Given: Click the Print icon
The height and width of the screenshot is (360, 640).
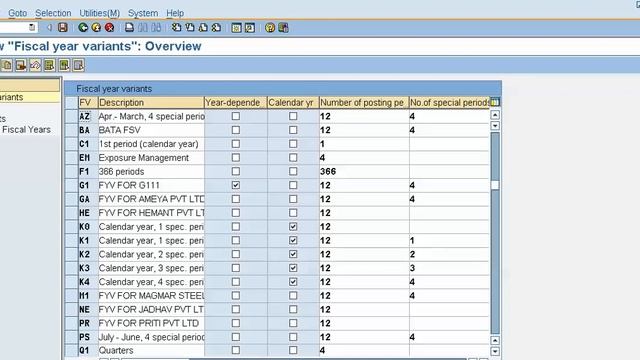Looking at the screenshot, I should (129, 28).
